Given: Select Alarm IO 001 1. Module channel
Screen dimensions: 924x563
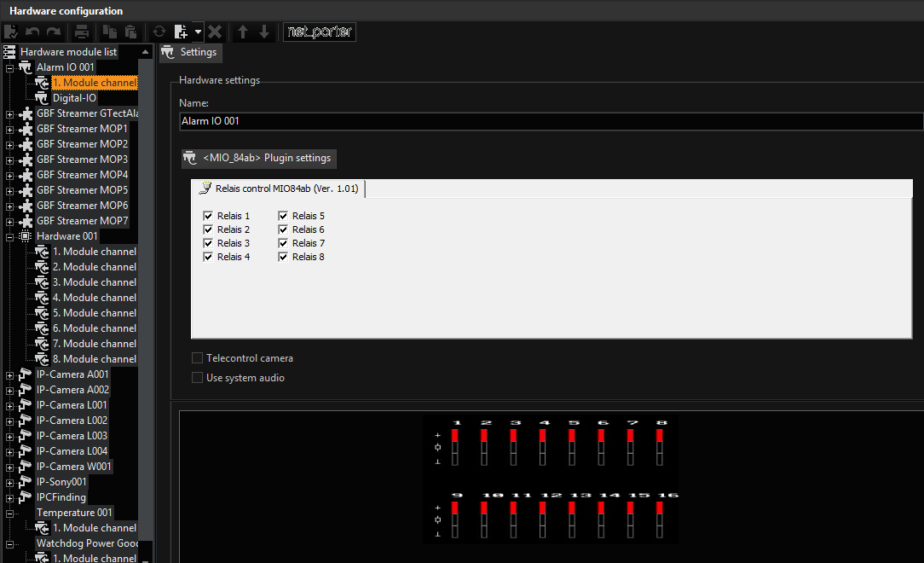Looking at the screenshot, I should coord(95,83).
